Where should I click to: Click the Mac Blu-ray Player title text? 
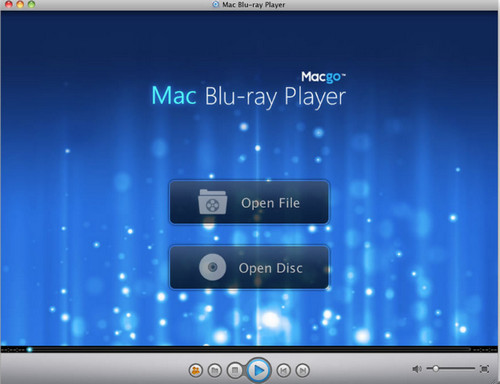coord(249,97)
